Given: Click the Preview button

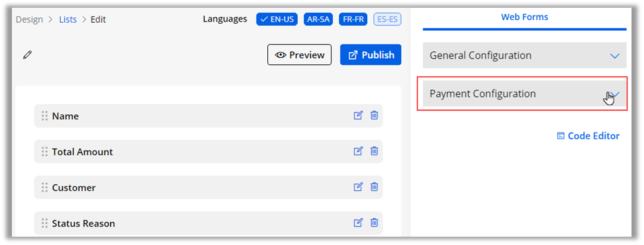Looking at the screenshot, I should coord(299,55).
